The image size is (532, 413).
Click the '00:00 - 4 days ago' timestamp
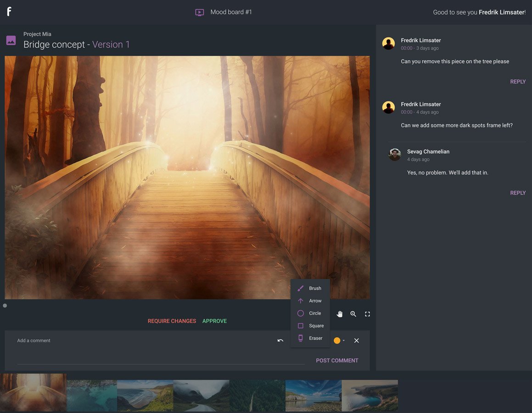[x=420, y=112]
